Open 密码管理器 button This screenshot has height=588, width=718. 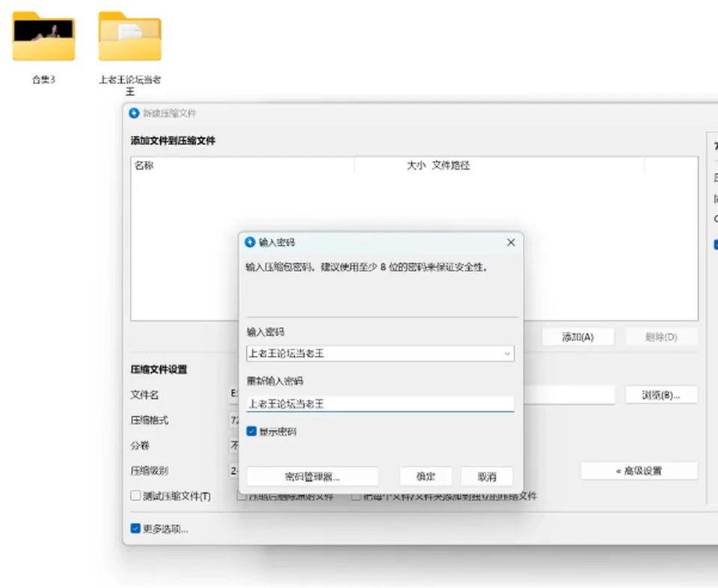click(x=313, y=477)
